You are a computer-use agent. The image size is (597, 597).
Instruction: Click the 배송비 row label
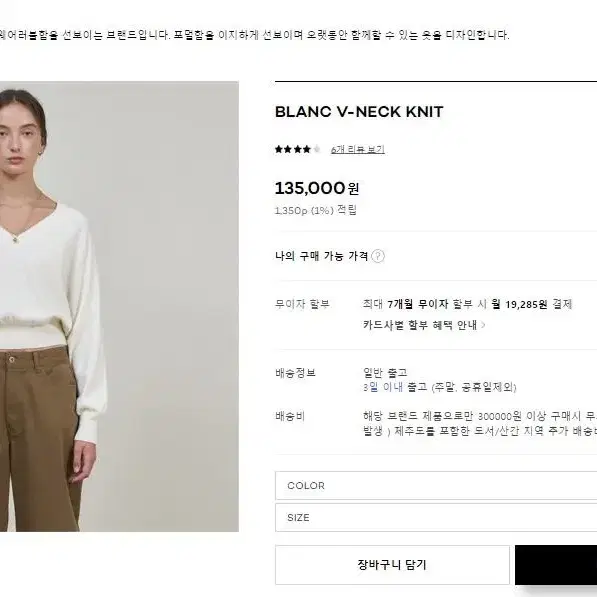tap(290, 416)
